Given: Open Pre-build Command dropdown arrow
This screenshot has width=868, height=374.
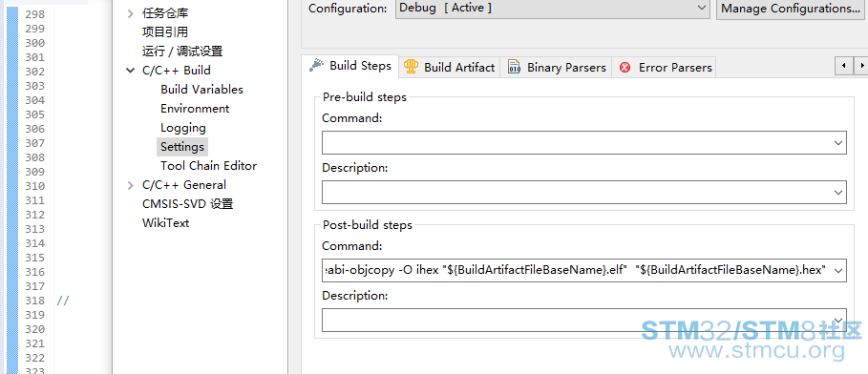Looking at the screenshot, I should pos(837,143).
